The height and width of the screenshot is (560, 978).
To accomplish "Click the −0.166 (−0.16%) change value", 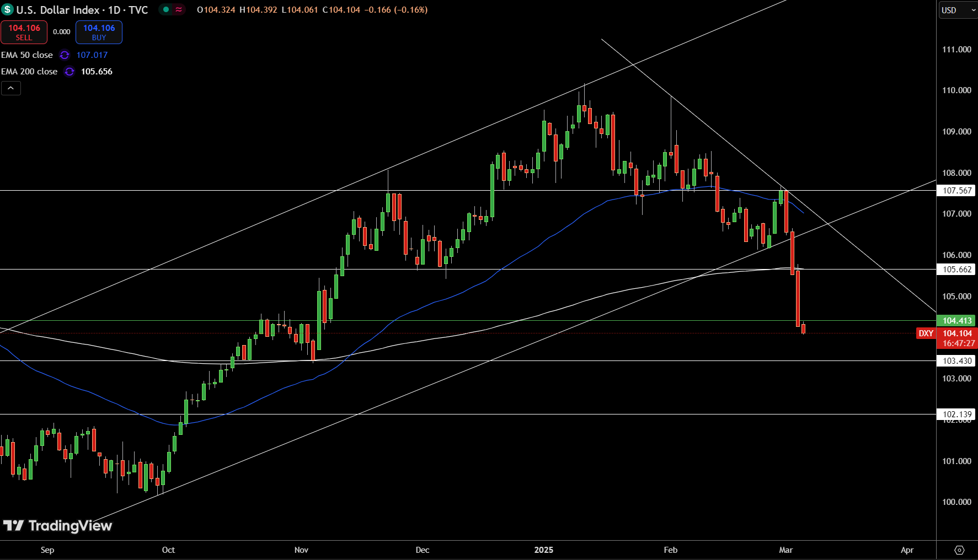I will (x=396, y=10).
